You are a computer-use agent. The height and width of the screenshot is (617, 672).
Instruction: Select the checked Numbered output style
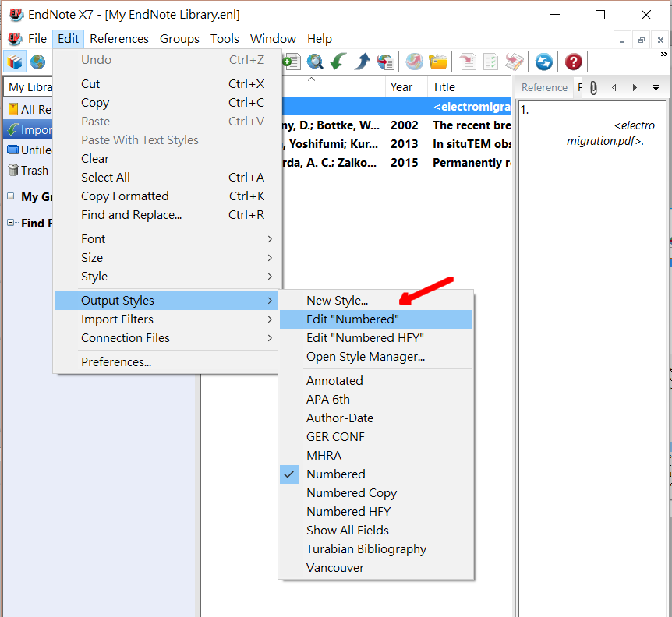pyautogui.click(x=376, y=474)
